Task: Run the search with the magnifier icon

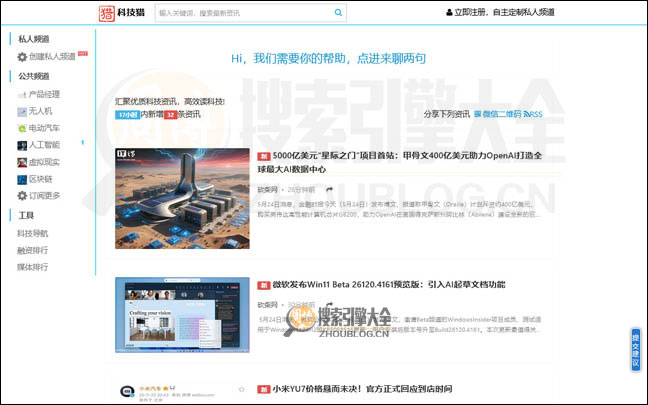Action: click(x=338, y=13)
